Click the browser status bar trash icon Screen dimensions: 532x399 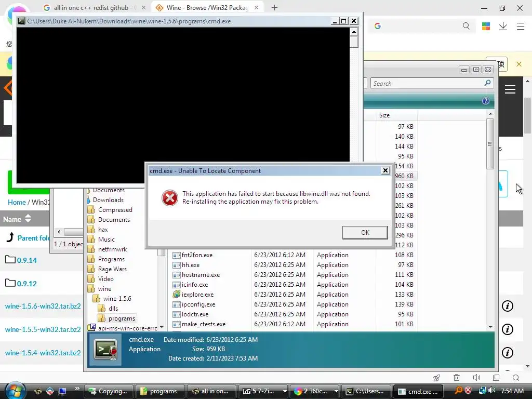point(457,377)
